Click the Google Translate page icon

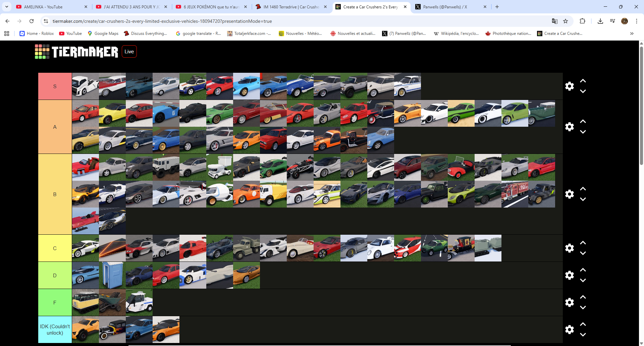tap(555, 21)
